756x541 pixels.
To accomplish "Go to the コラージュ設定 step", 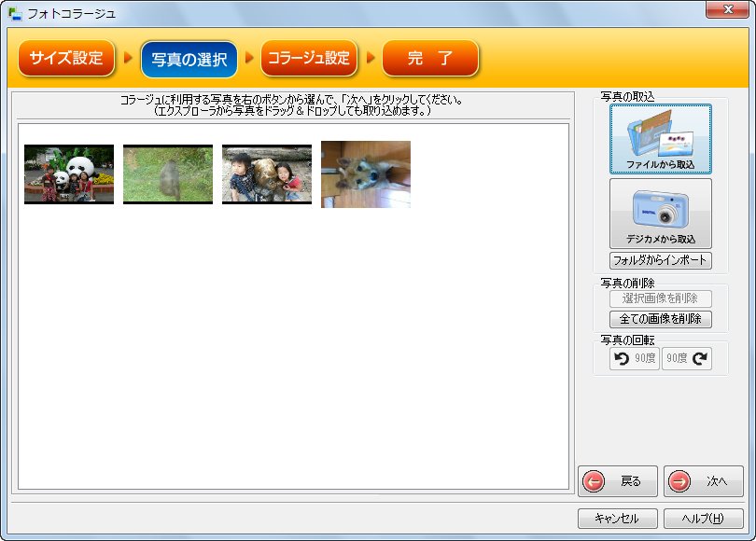I will click(x=309, y=58).
